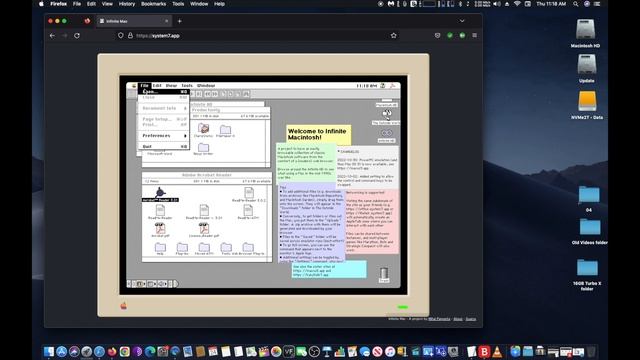Open the list all tabs chevron
This screenshot has width=640, height=360.
coord(462,21)
